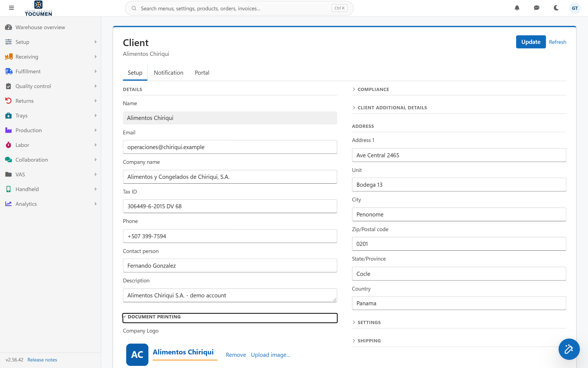This screenshot has width=588, height=368.
Task: Click the Quality control clipboard icon
Action: click(x=8, y=86)
